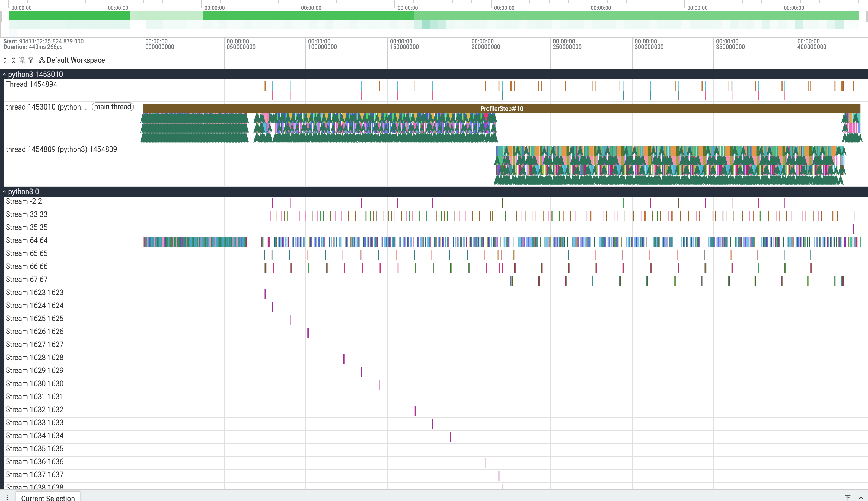Image resolution: width=868 pixels, height=501 pixels.
Task: Click the slice in Stream 35 track
Action: [854, 229]
